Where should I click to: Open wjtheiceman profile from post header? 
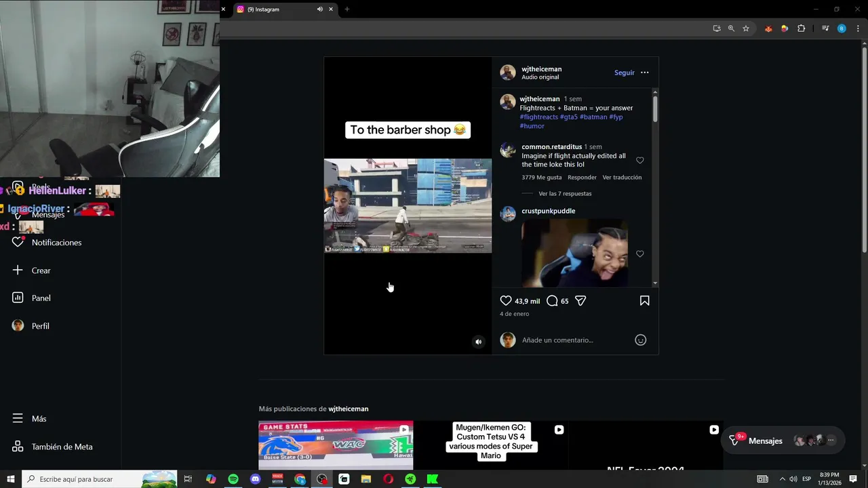[541, 69]
